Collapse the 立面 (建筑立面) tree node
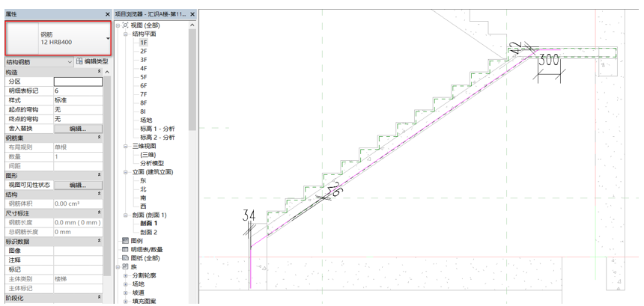The height and width of the screenshot is (306, 644). pos(126,172)
